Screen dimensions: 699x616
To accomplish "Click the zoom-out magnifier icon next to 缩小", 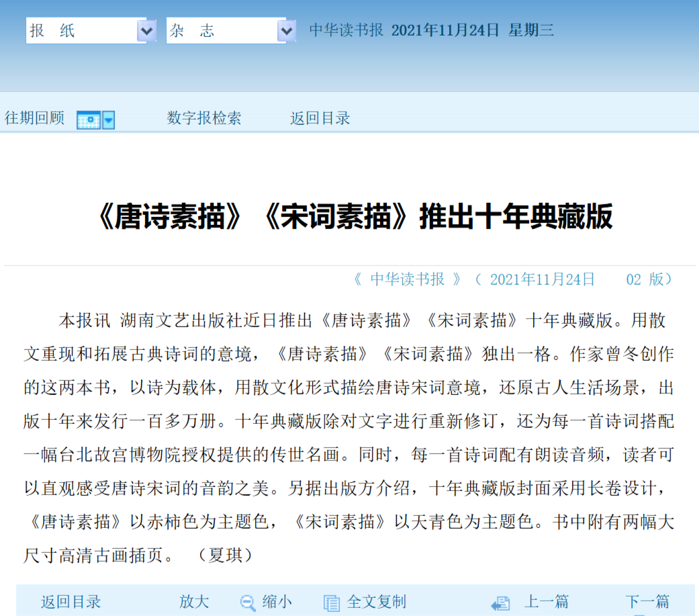I will 248,602.
